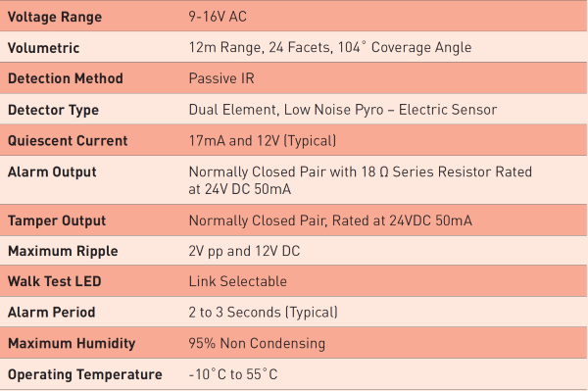Select the 9-16V AC value

[218, 17]
